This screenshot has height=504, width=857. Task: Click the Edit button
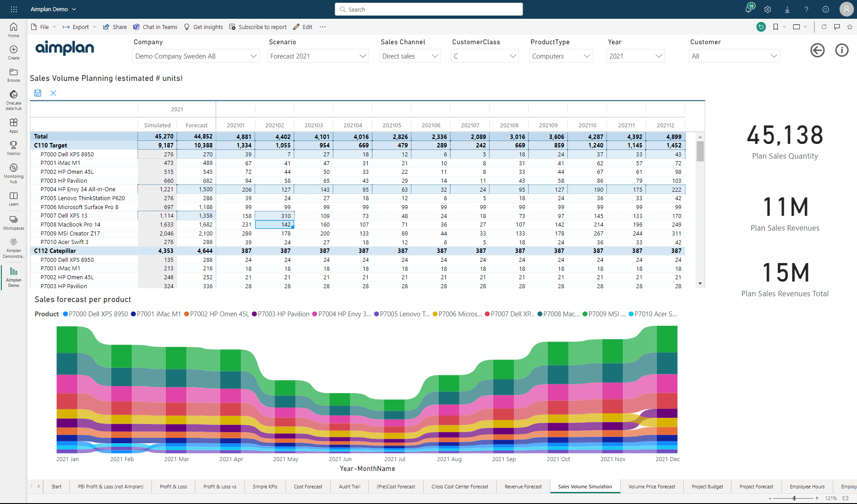(302, 27)
